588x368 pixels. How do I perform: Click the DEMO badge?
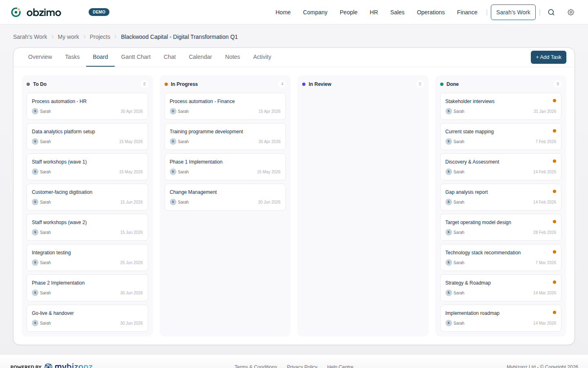point(99,12)
